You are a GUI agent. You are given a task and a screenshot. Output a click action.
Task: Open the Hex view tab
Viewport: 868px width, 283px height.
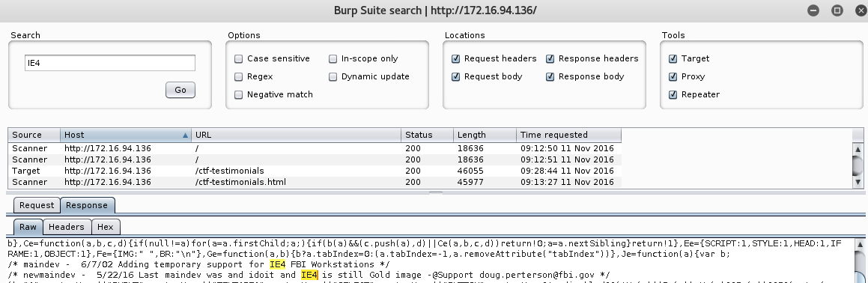tap(105, 227)
